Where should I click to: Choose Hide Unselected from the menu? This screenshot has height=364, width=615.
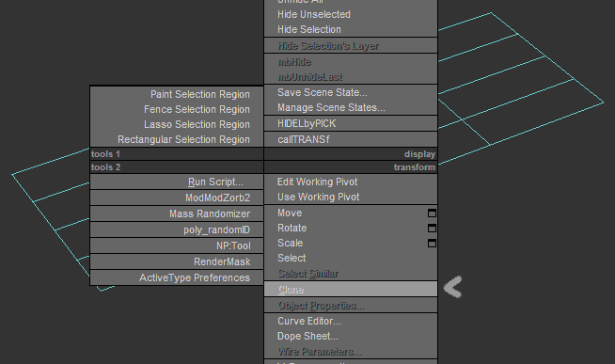tap(351, 14)
